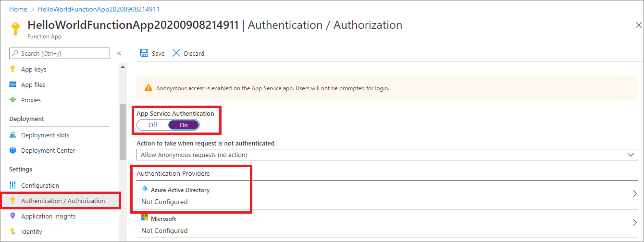Collapse the sidebar menu with double chevron

pos(119,53)
